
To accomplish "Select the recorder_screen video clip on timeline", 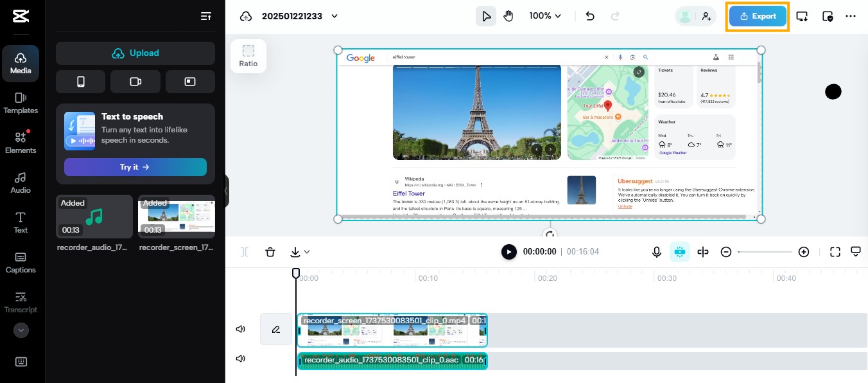I will point(392,330).
